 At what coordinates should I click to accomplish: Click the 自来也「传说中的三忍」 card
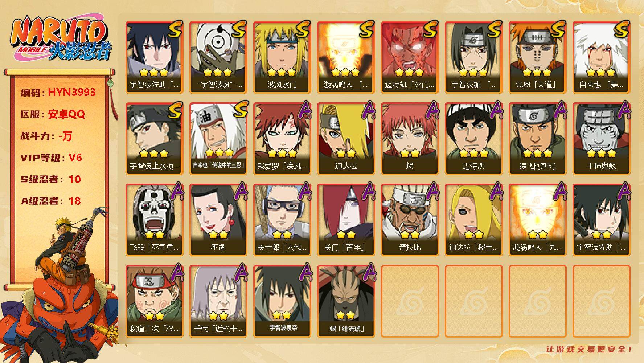[x=218, y=139]
